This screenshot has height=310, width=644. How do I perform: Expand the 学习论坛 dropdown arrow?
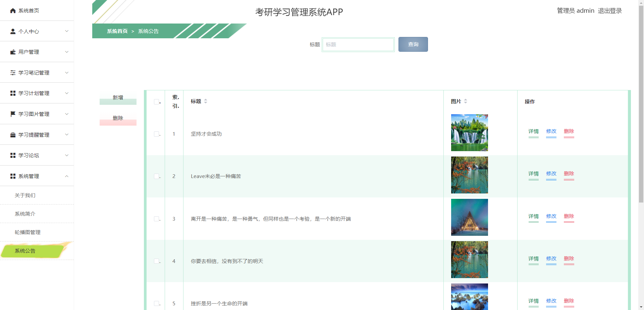66,155
